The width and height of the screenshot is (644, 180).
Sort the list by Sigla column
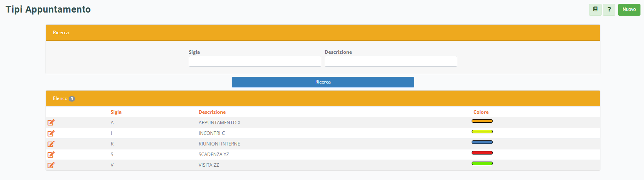pos(116,112)
